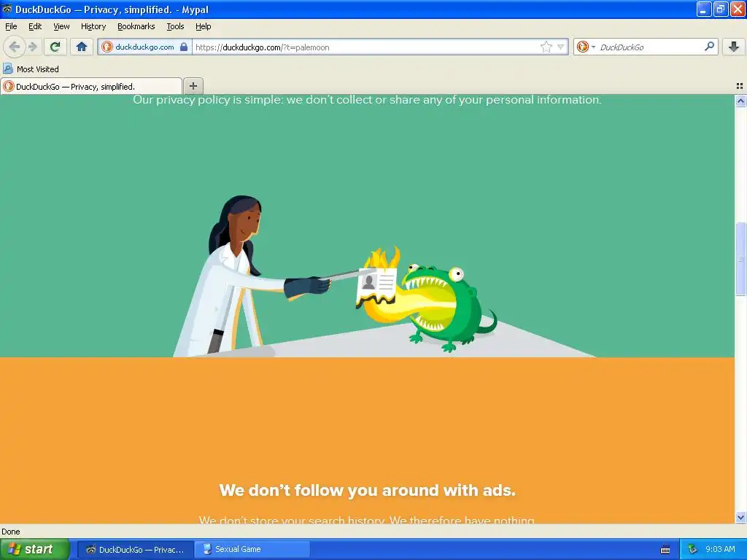Image resolution: width=747 pixels, height=560 pixels.
Task: Click the Done status bar text
Action: coord(11,532)
